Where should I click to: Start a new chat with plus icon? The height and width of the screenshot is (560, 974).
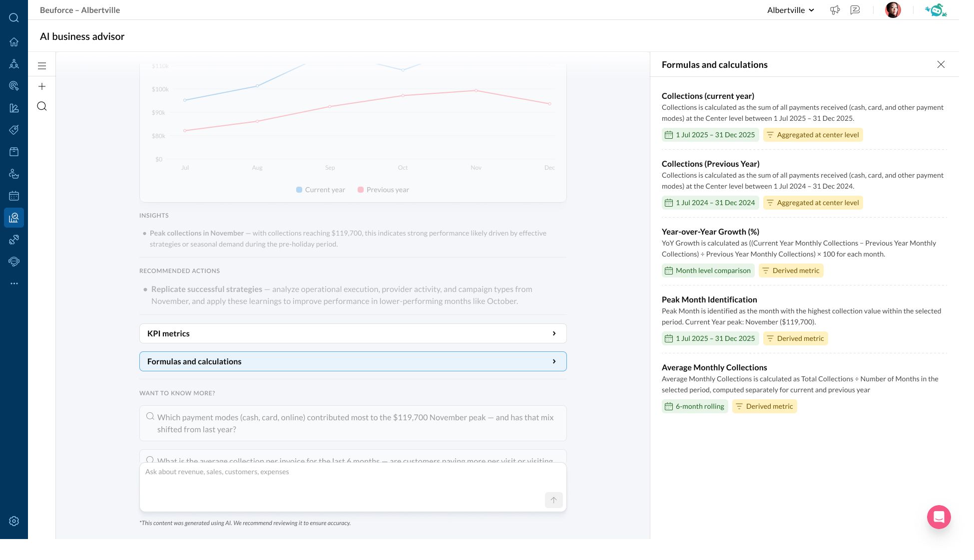(x=42, y=86)
